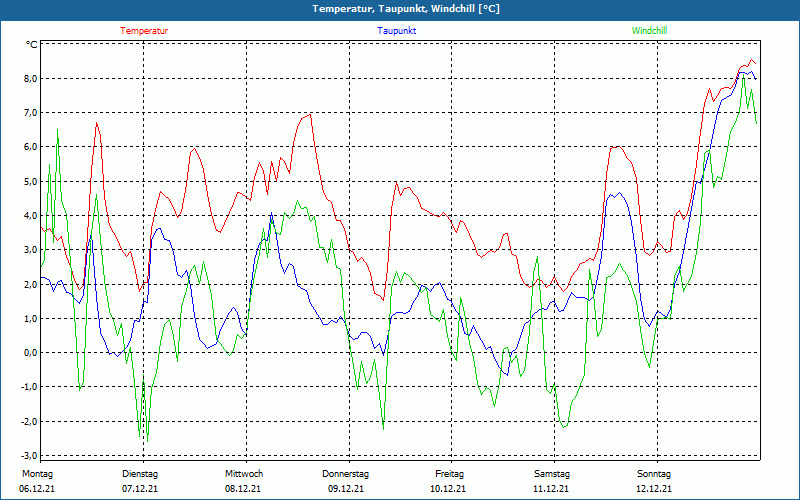
Task: Click the Sonntag day label
Action: click(654, 474)
